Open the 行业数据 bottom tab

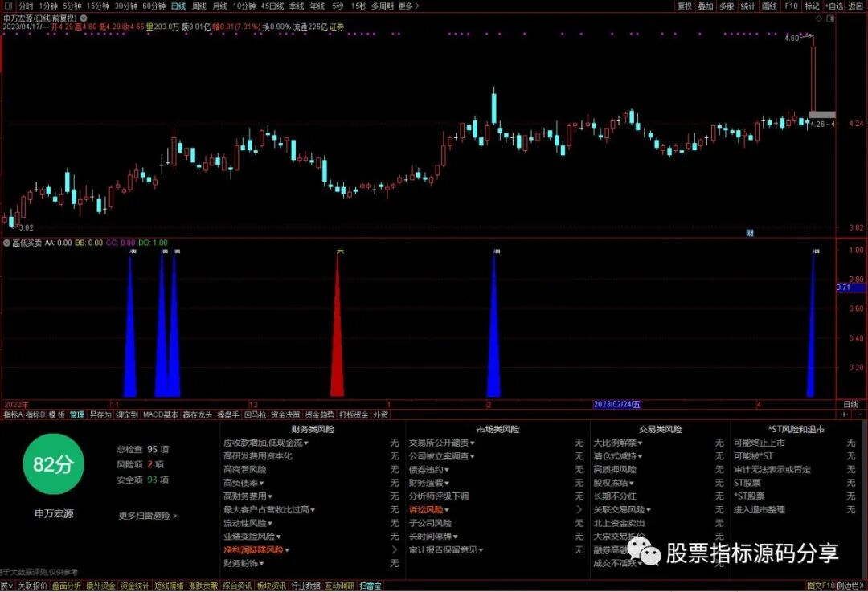[305, 586]
